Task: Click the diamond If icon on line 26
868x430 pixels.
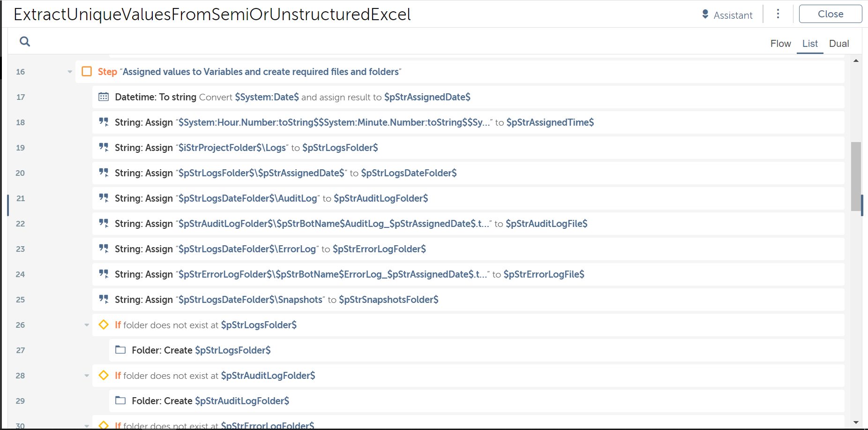Action: [x=104, y=324]
